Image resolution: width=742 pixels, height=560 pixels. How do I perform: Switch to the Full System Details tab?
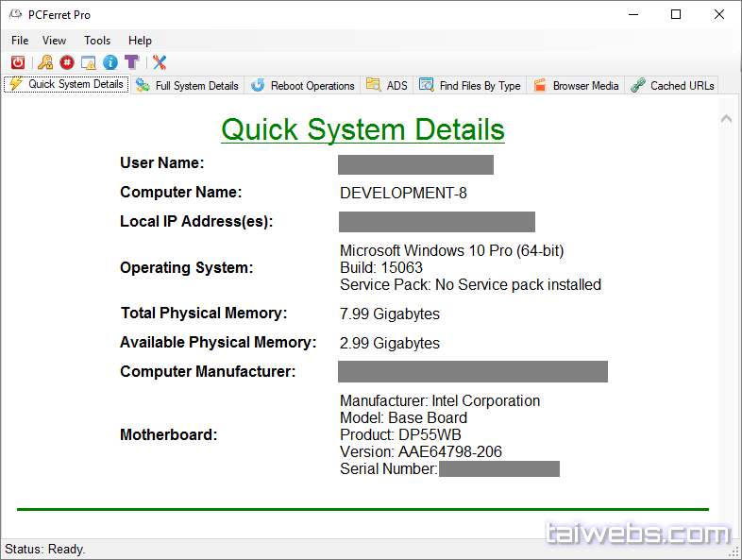click(x=187, y=85)
